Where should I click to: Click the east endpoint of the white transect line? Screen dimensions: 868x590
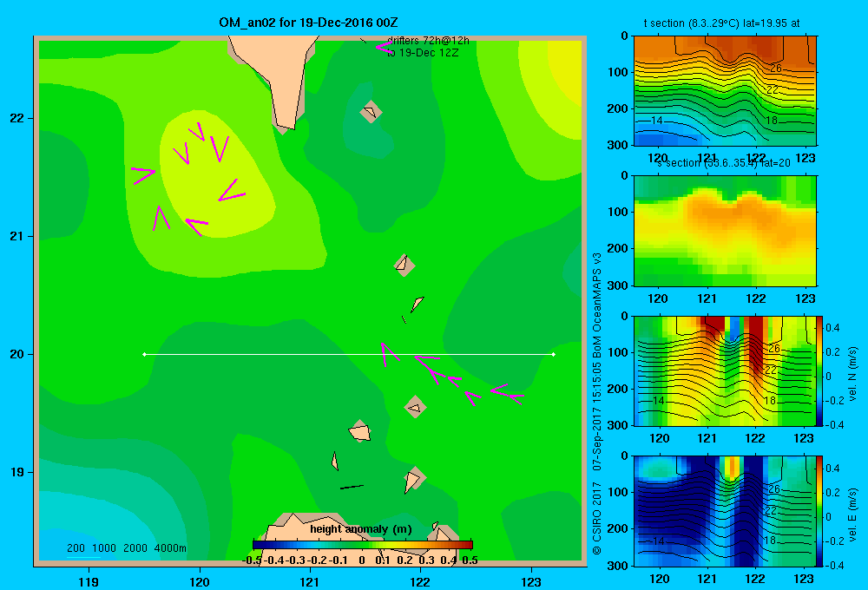(554, 354)
